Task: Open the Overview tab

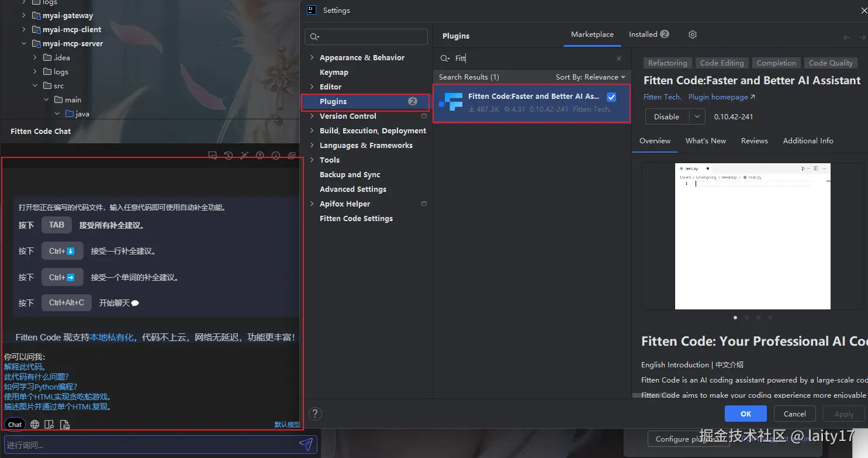Action: (x=655, y=141)
